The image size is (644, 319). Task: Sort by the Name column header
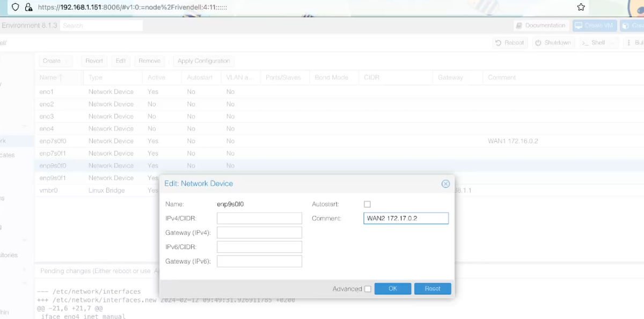[x=48, y=78]
